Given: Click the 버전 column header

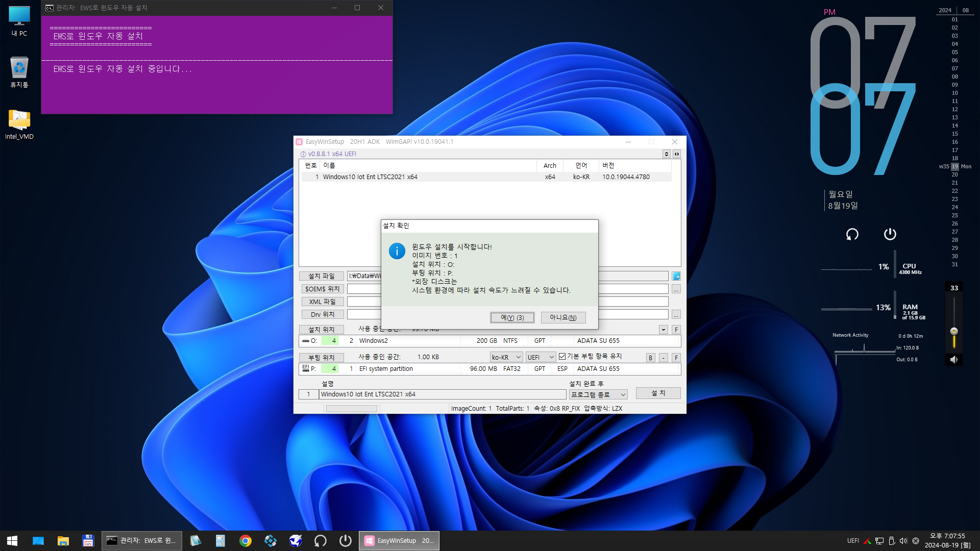Looking at the screenshot, I should pyautogui.click(x=635, y=165).
